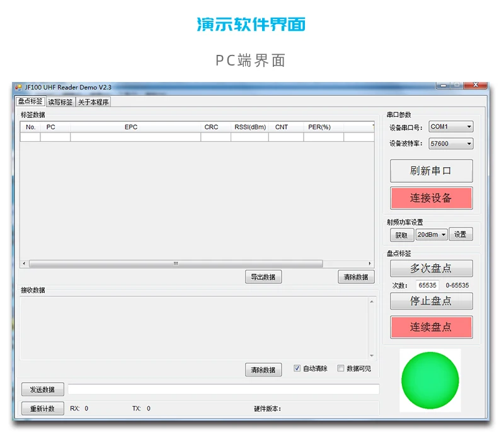Screen dimensions: 504x432
Task: Click the No. column header
Action: pyautogui.click(x=30, y=127)
